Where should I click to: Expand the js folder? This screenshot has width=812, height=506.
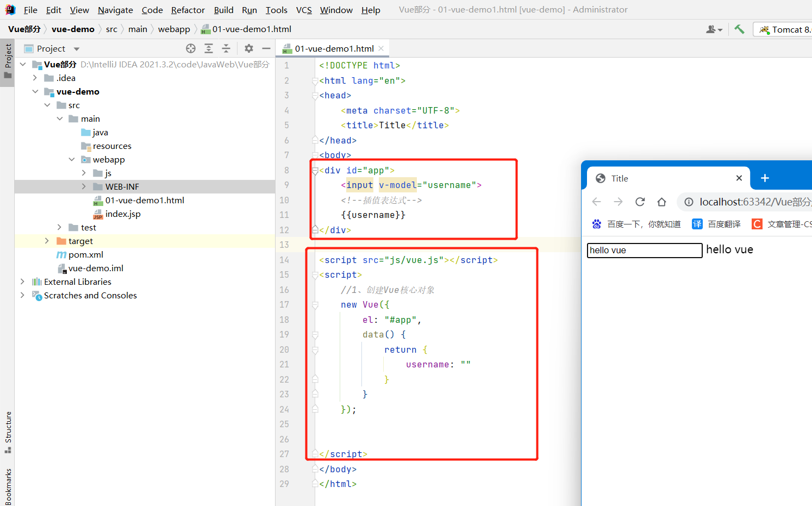(x=84, y=173)
